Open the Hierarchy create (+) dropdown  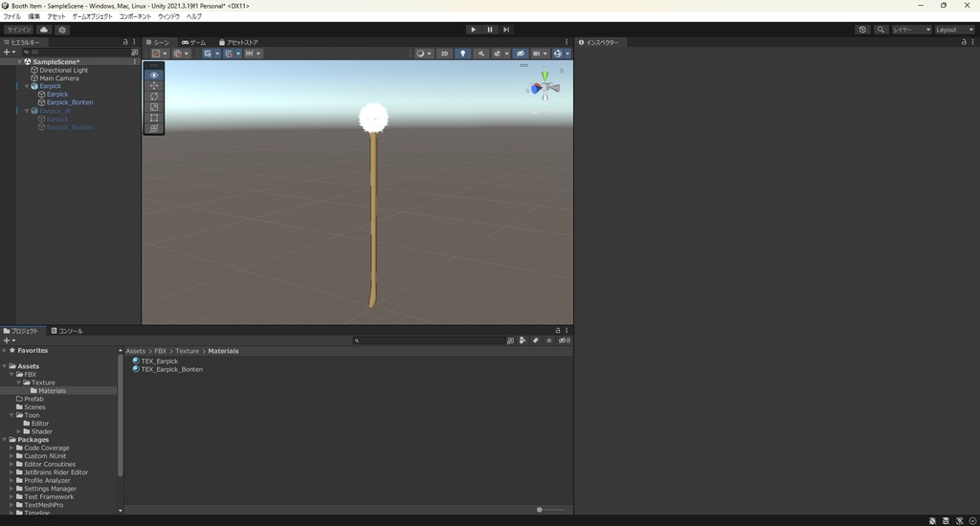[x=9, y=53]
